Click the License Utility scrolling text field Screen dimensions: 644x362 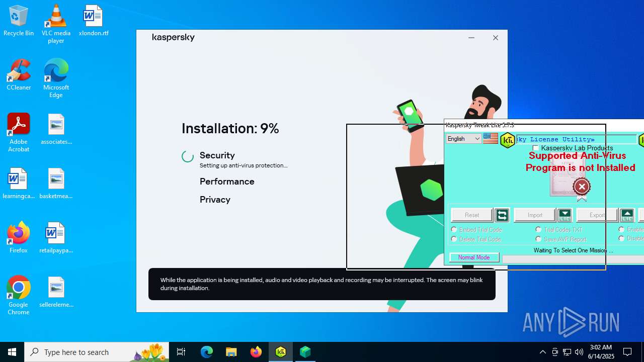(577, 139)
